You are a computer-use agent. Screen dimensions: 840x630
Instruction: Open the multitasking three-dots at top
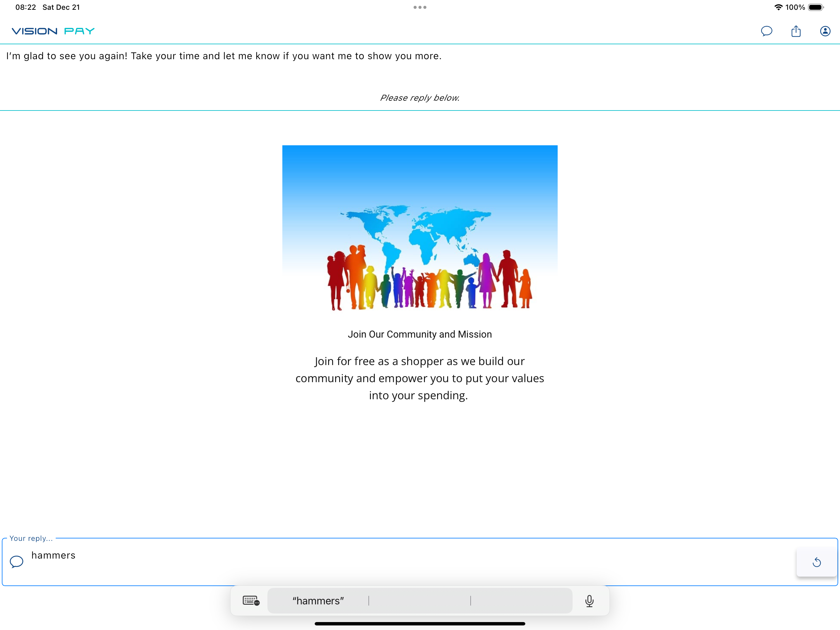(420, 7)
